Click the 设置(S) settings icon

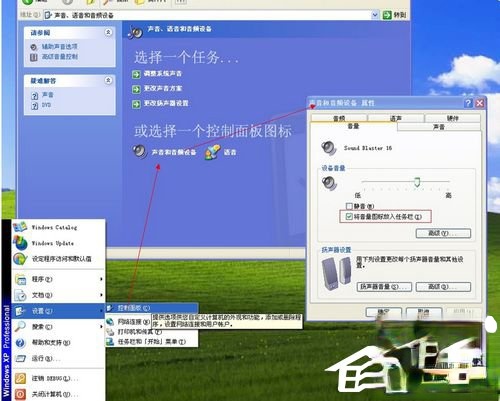tap(20, 311)
